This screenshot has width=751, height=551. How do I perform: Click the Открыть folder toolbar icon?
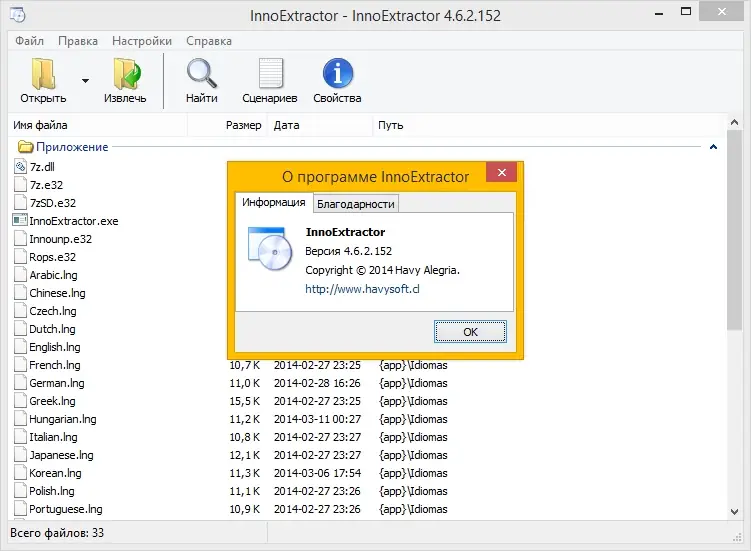44,73
